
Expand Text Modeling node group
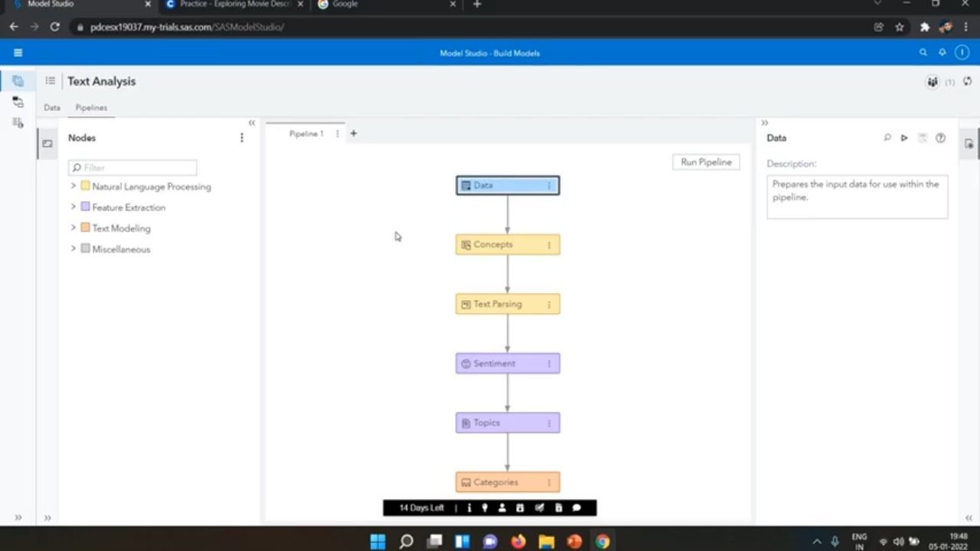[x=73, y=227]
